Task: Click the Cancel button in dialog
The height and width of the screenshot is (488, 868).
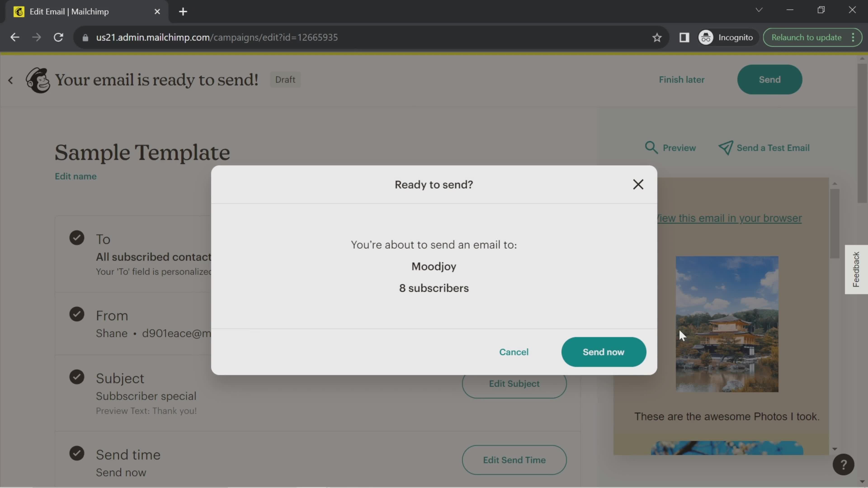Action: 514,352
